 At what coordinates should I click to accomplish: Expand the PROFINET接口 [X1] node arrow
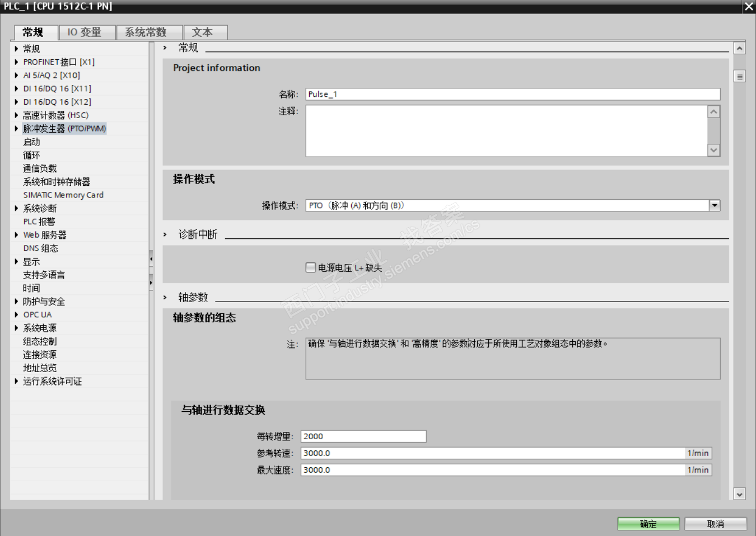click(16, 62)
